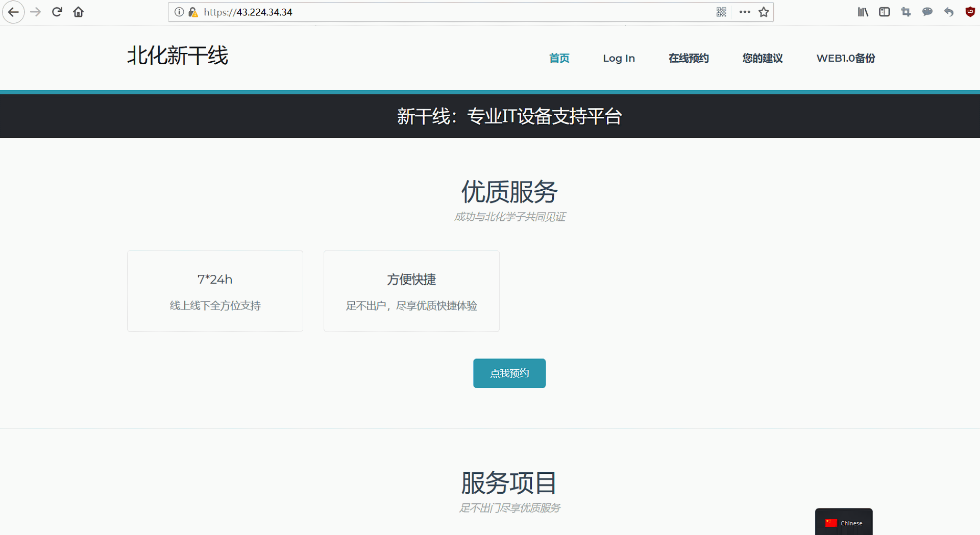Open the chat bubble extension icon

coord(927,12)
